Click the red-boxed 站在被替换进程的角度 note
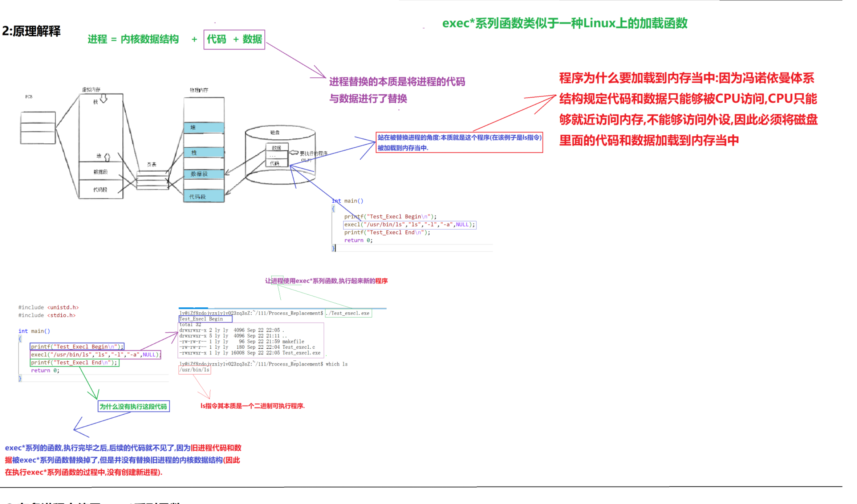This screenshot has width=857, height=504. point(459,142)
